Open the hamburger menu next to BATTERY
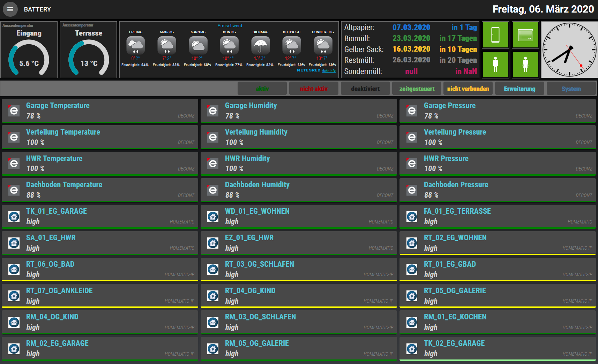Viewport: 598px width, 364px height. (x=10, y=9)
